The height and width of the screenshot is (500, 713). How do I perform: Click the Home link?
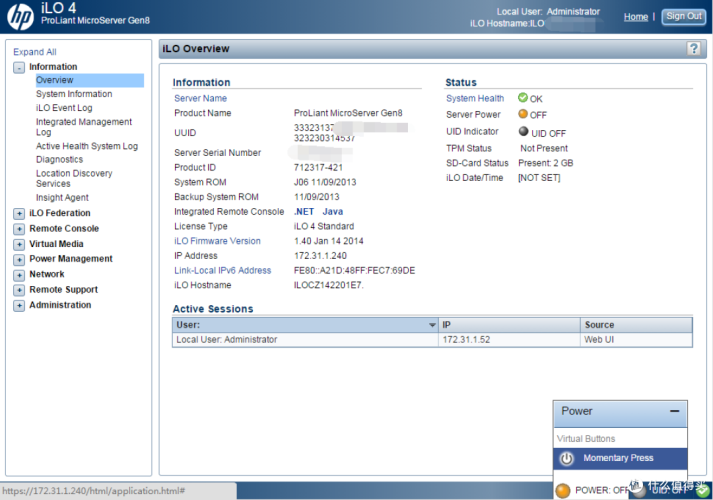click(636, 17)
